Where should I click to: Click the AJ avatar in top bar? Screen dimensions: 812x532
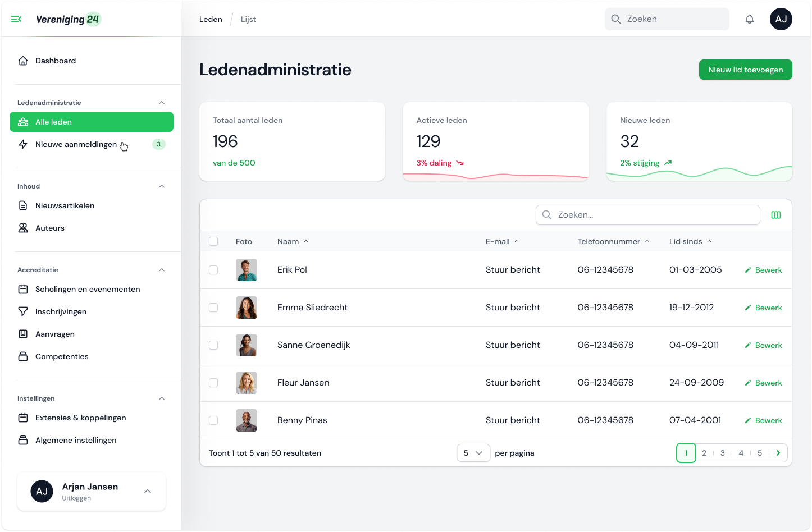[781, 19]
